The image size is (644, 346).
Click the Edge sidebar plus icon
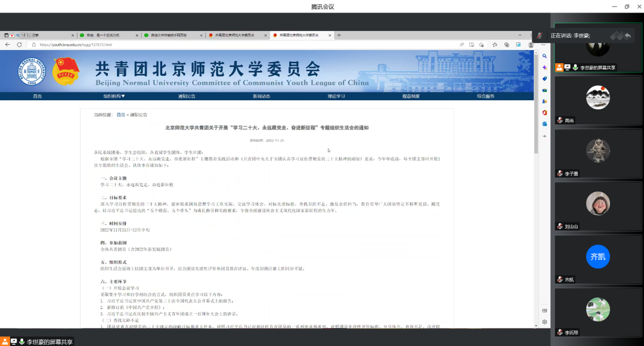point(544,136)
